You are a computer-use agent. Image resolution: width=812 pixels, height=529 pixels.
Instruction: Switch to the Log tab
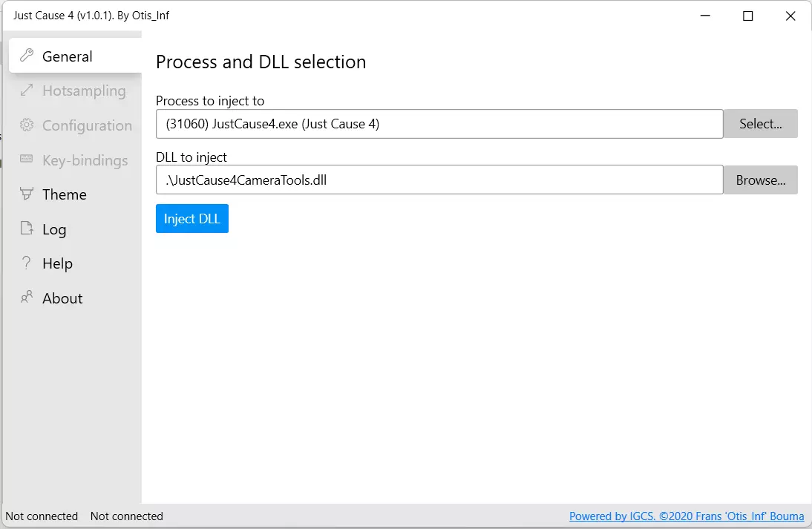tap(54, 229)
